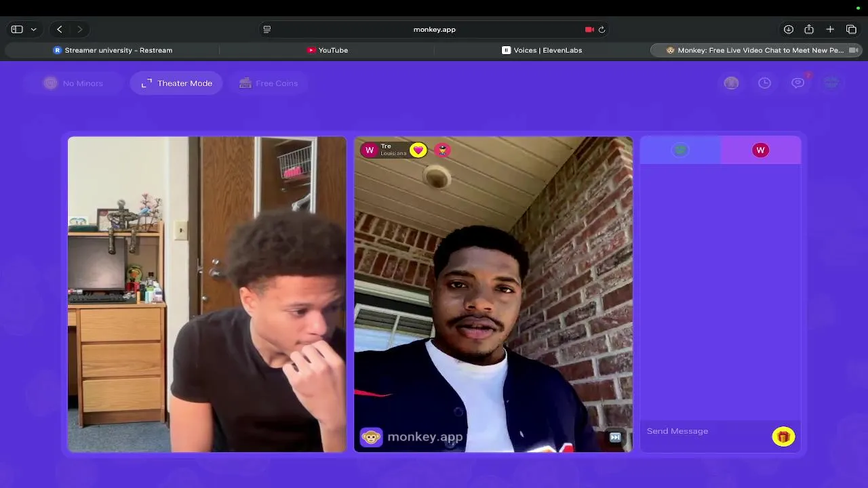
Task: Click the Send Message input field
Action: tap(705, 431)
